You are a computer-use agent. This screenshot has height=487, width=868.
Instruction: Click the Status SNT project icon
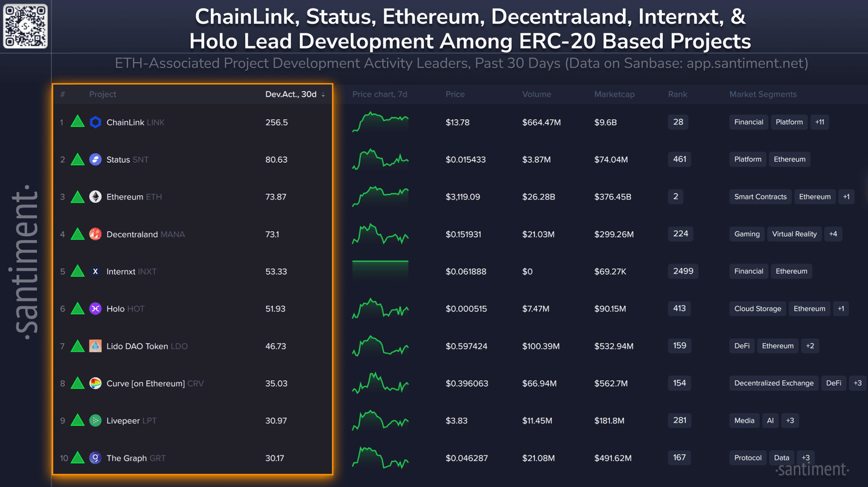pyautogui.click(x=96, y=159)
